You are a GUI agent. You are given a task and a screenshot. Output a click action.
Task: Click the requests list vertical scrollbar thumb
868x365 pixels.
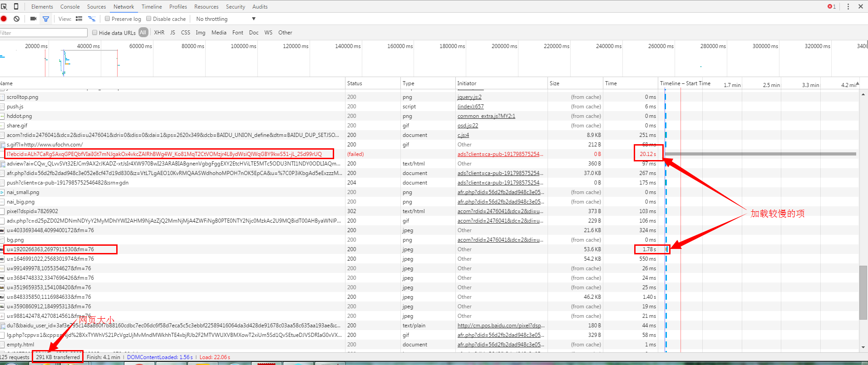(863, 292)
